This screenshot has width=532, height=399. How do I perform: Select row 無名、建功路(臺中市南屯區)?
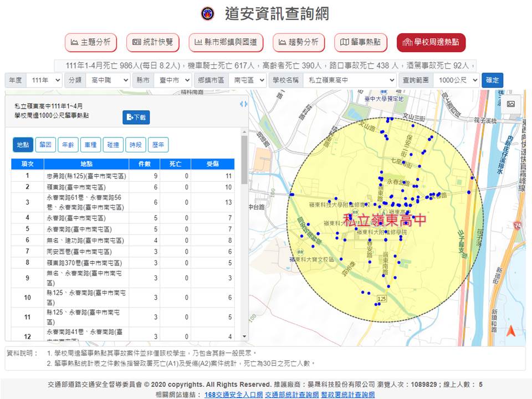tap(123, 240)
